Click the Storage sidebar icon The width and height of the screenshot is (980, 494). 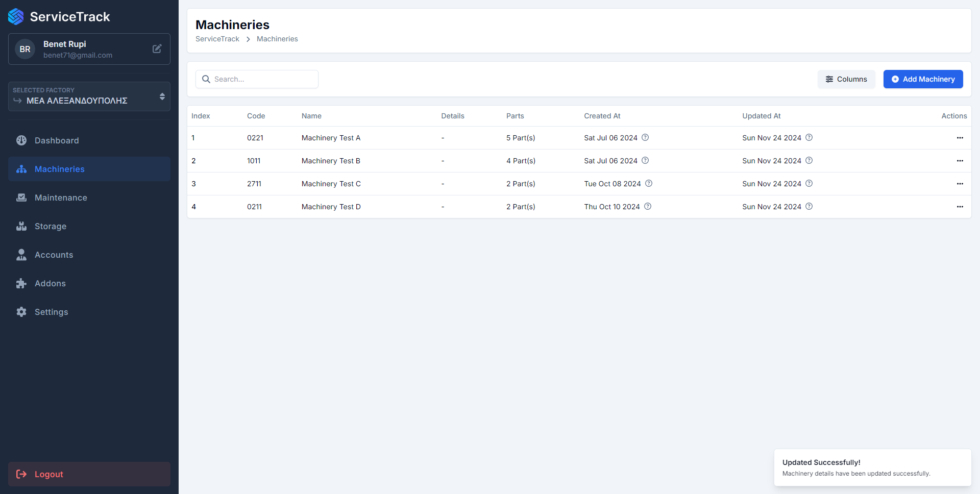[21, 226]
